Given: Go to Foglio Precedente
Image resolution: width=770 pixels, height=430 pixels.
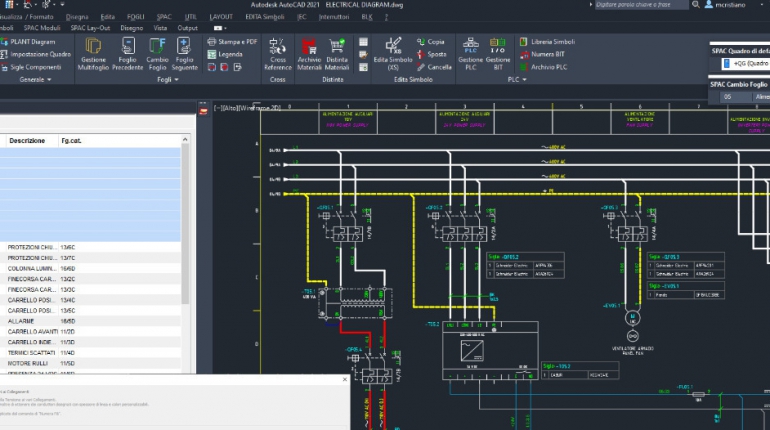Looking at the screenshot, I should 127,54.
